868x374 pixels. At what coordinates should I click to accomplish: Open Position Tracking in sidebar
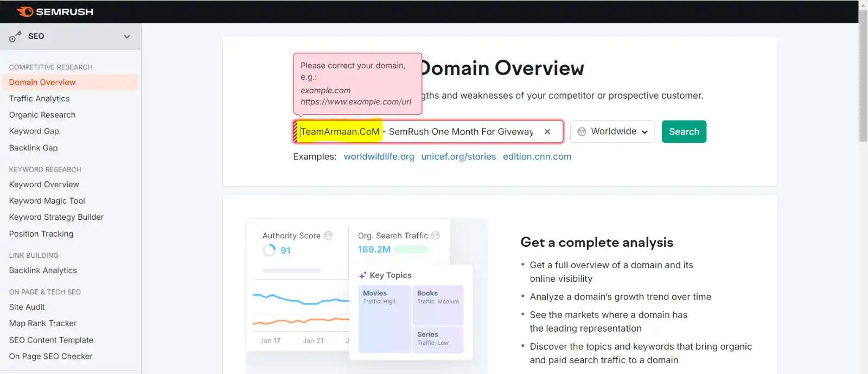[41, 233]
